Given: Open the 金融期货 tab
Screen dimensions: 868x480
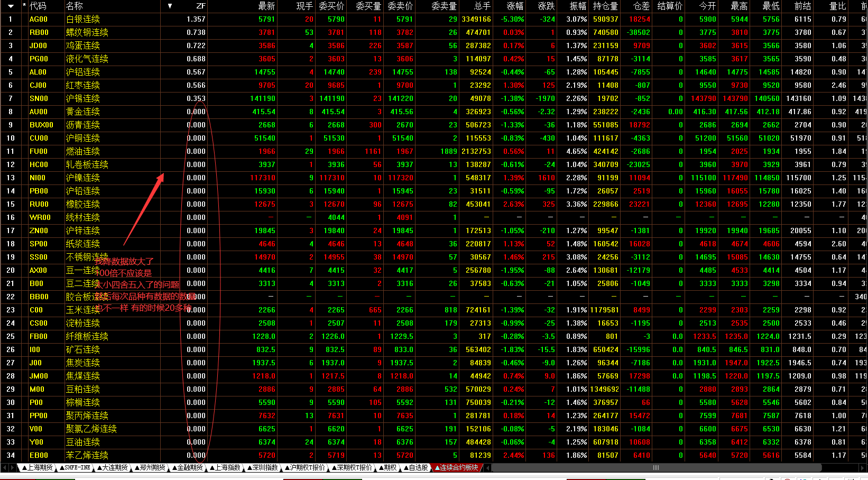Looking at the screenshot, I should pos(188,468).
